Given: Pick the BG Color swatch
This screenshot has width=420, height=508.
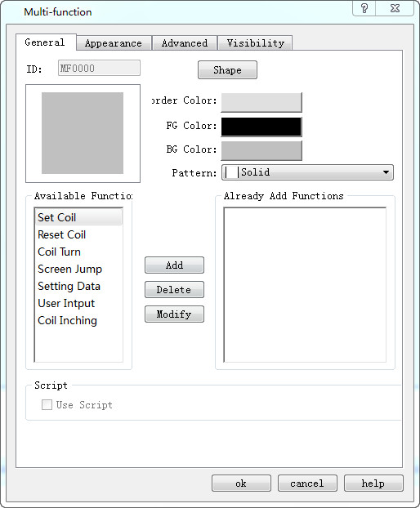Looking at the screenshot, I should pos(261,150).
